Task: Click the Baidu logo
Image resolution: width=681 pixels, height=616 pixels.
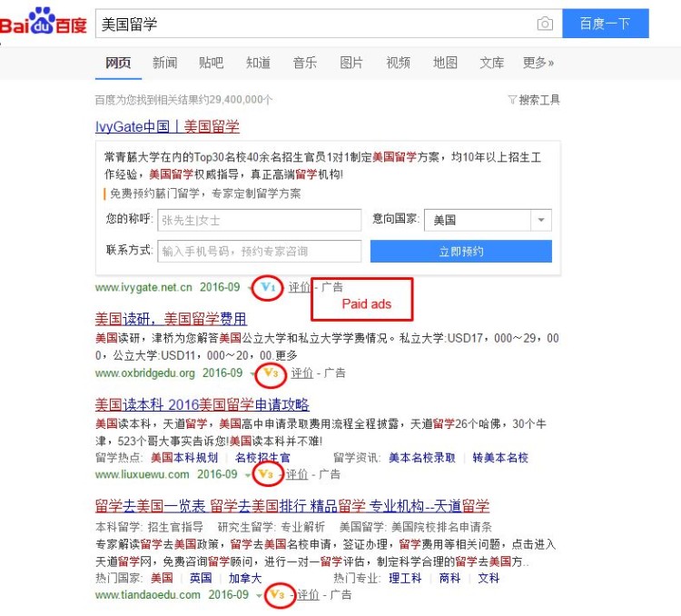Action: 43,22
